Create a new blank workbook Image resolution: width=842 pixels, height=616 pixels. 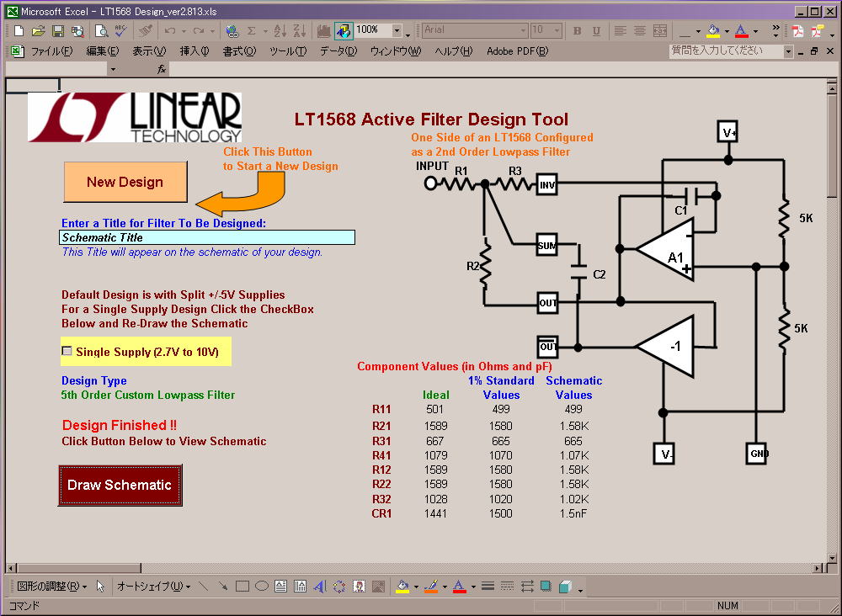coord(19,31)
